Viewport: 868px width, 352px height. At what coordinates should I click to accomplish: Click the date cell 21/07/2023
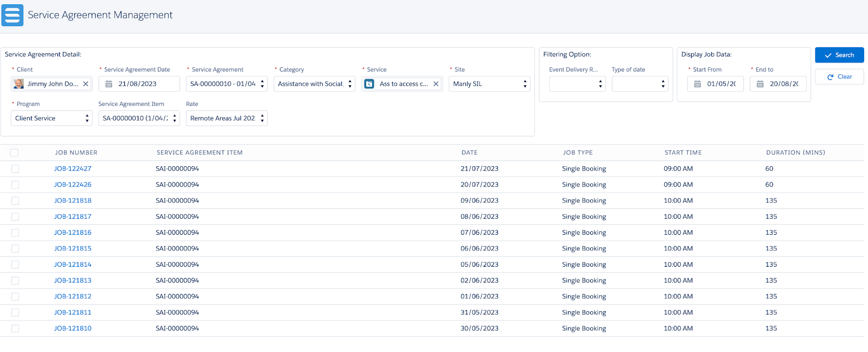pyautogui.click(x=480, y=169)
